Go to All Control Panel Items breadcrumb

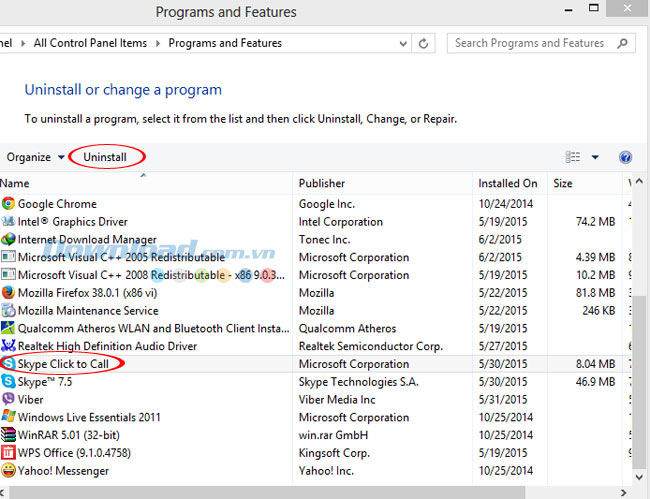[90, 44]
